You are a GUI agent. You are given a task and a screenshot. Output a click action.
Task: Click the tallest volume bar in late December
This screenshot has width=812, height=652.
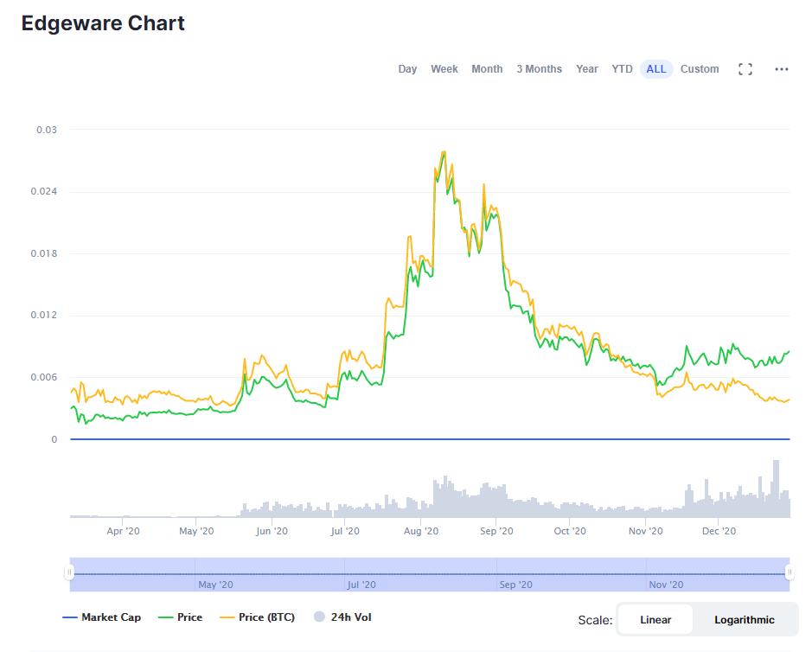coord(776,489)
